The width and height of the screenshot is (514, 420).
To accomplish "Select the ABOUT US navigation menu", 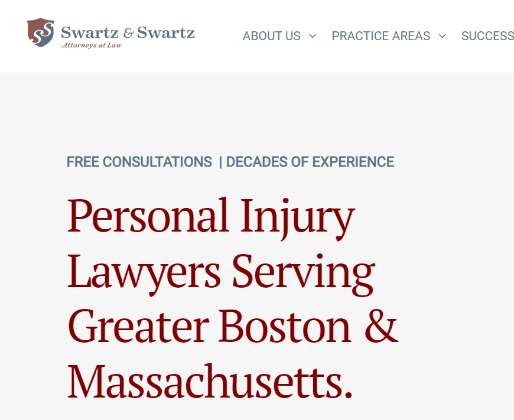I will pyautogui.click(x=271, y=36).
